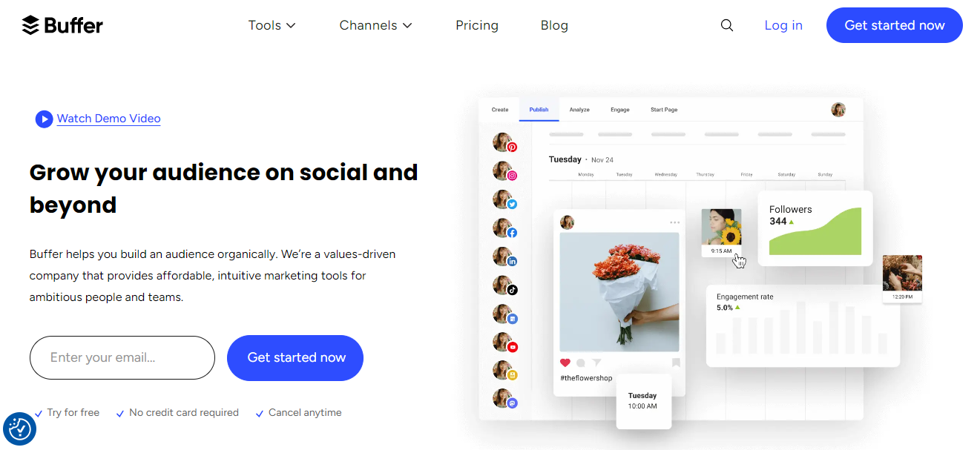980x450 pixels.
Task: Open the Pricing menu item
Action: (477, 25)
